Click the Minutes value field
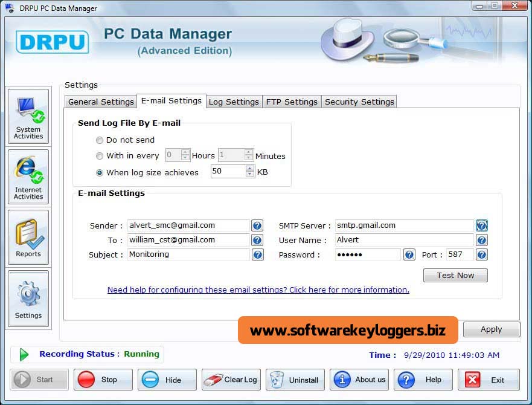The width and height of the screenshot is (532, 405). pos(231,155)
